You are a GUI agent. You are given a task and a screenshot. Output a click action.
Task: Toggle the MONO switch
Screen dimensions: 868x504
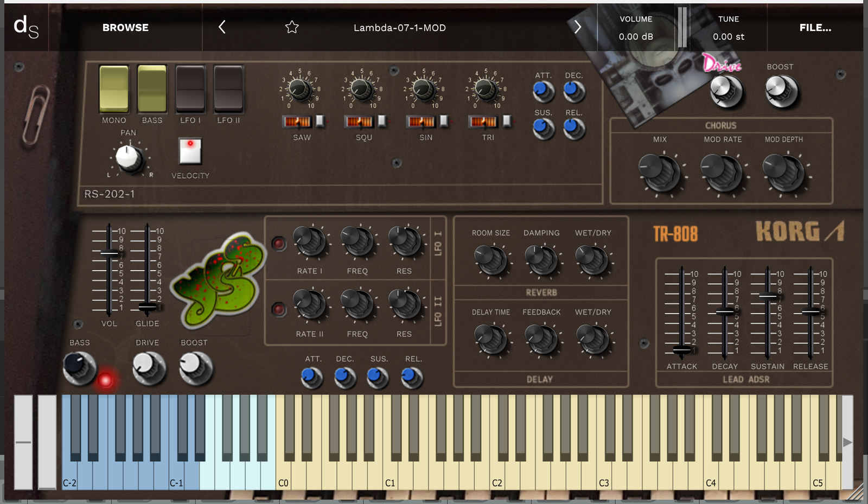[x=114, y=88]
